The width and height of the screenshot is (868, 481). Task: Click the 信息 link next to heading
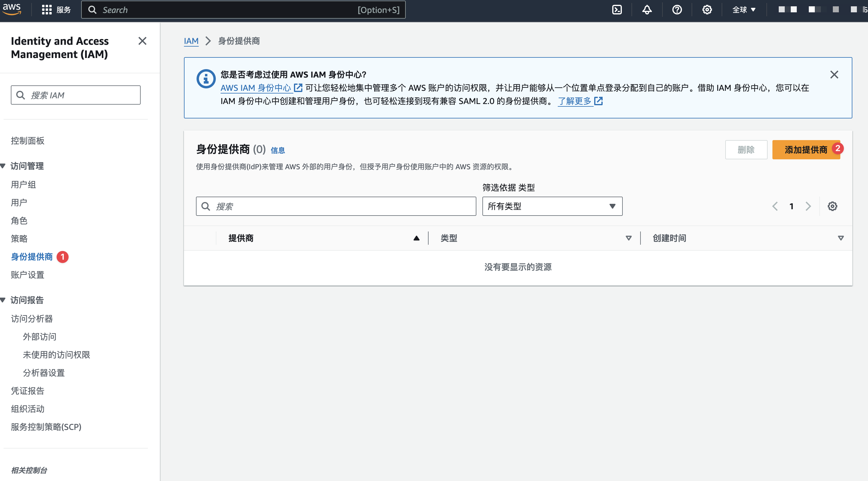click(278, 150)
